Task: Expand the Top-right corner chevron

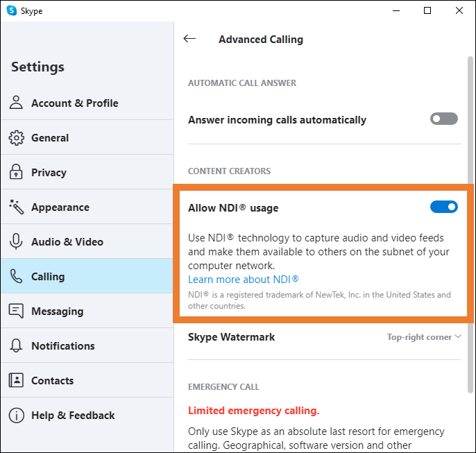Action: pos(458,336)
